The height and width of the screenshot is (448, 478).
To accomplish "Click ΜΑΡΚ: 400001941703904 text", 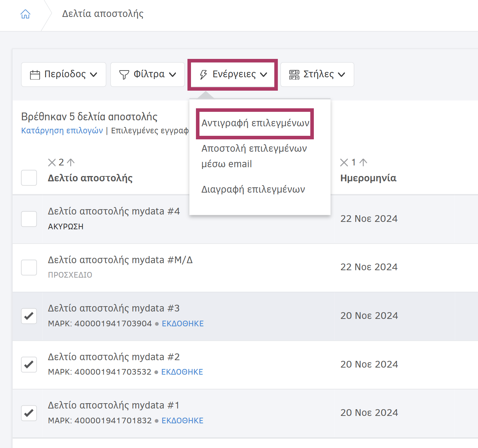I will coord(100,323).
